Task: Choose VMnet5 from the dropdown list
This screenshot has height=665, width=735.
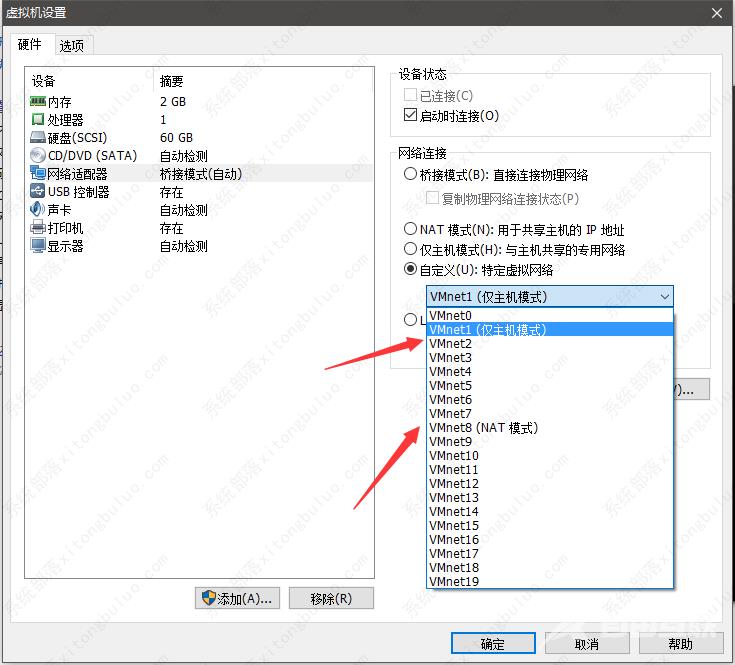Action: [549, 386]
